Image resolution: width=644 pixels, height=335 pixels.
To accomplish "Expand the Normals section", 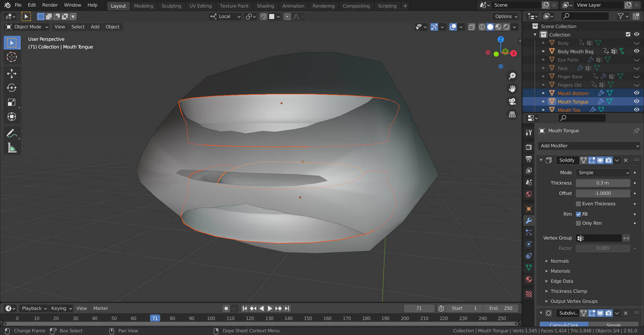I will click(559, 261).
